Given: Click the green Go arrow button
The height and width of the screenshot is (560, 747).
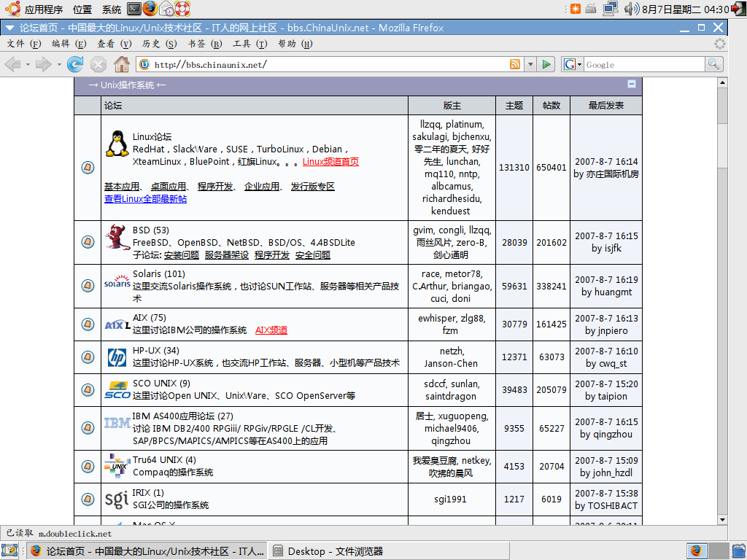Looking at the screenshot, I should pos(546,64).
